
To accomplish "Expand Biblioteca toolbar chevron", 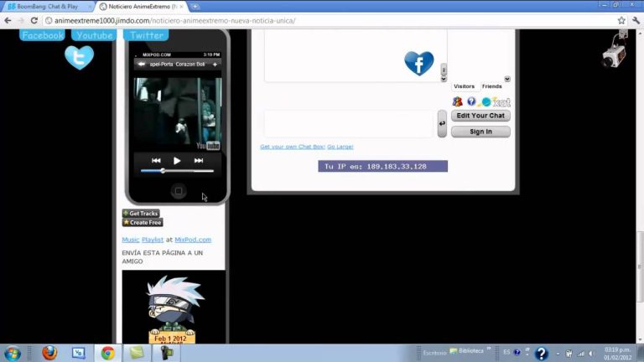I will coord(489,349).
